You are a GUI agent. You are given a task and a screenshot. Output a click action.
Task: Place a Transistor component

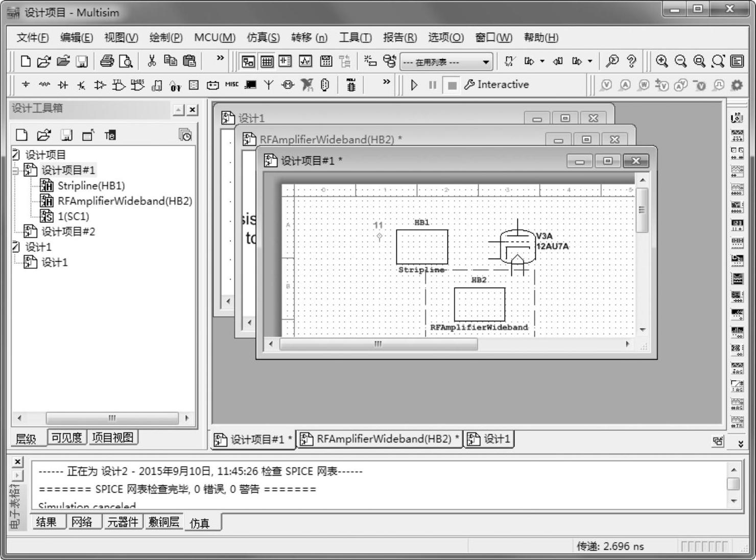pyautogui.click(x=81, y=85)
